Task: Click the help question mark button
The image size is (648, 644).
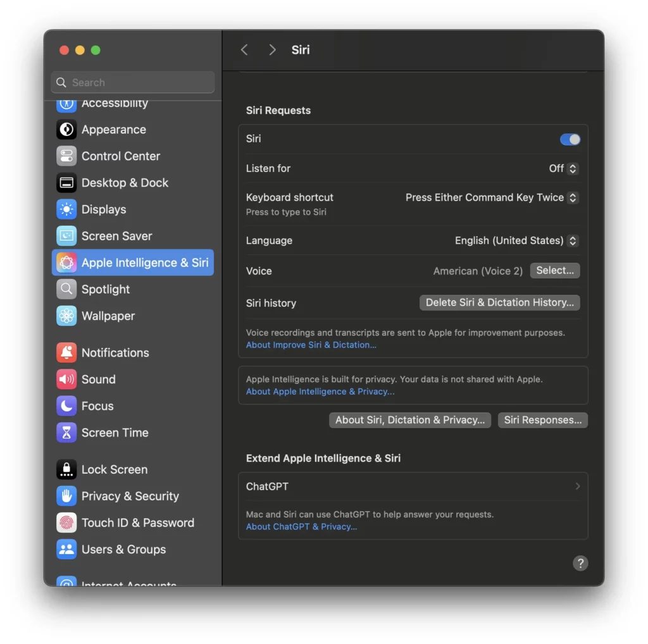Action: [580, 563]
